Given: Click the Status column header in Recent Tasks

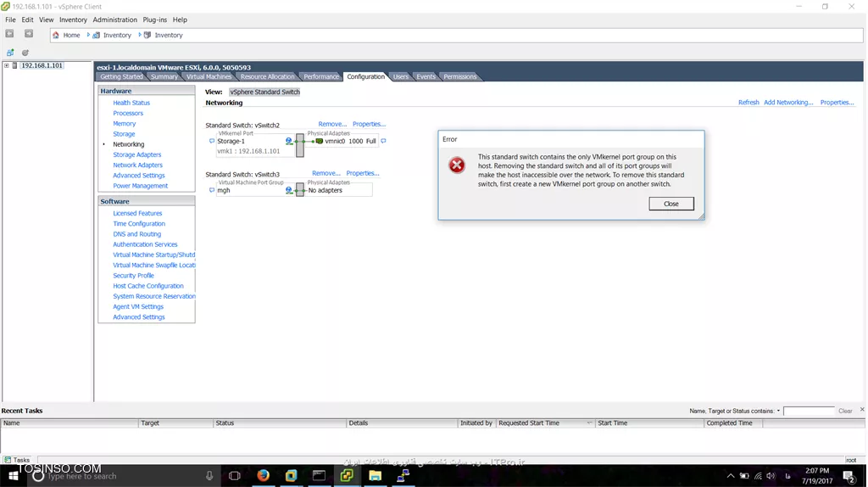Looking at the screenshot, I should (280, 423).
